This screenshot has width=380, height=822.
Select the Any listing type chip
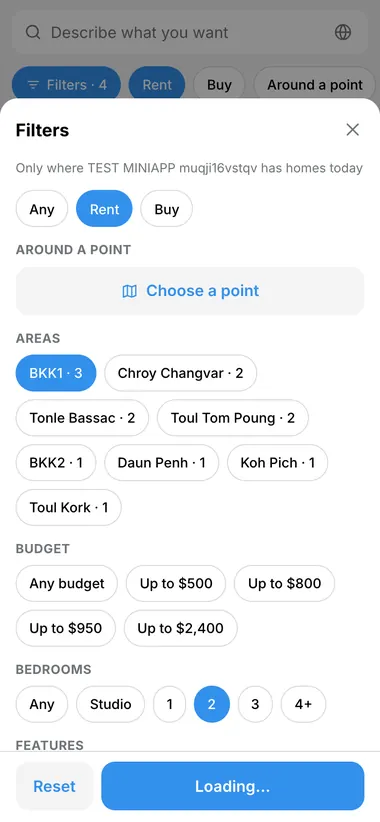tap(42, 209)
